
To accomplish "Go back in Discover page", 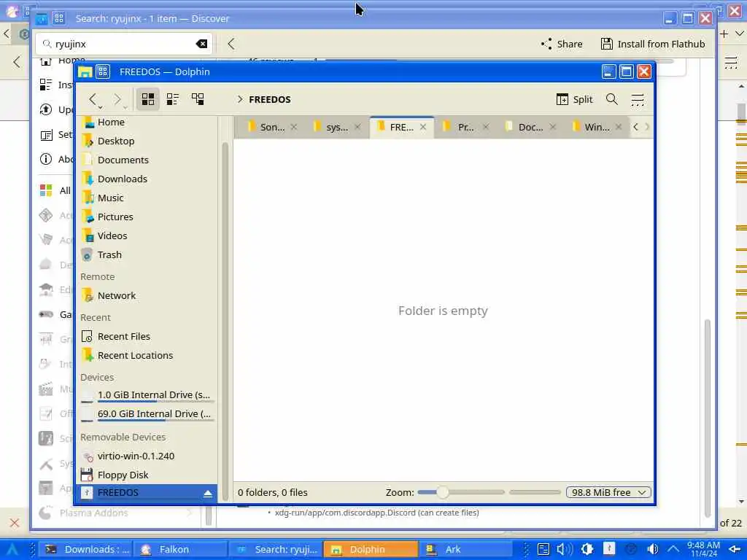I will (x=231, y=44).
